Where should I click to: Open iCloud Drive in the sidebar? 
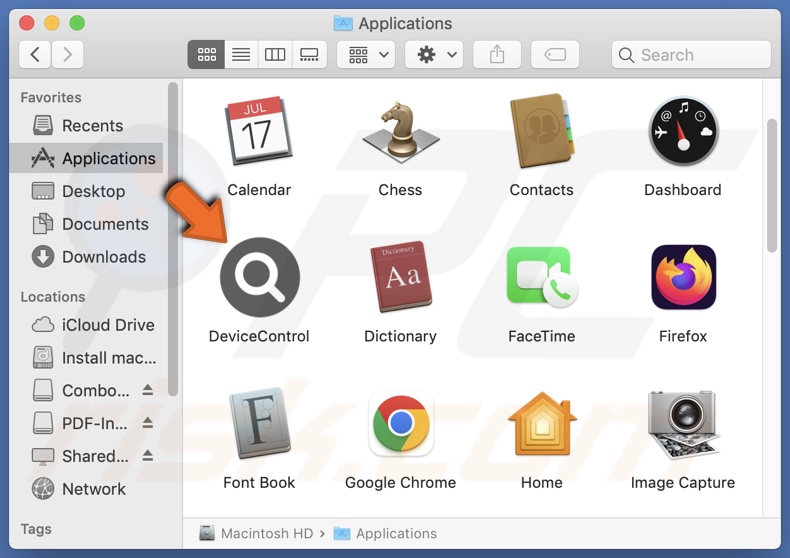86,325
